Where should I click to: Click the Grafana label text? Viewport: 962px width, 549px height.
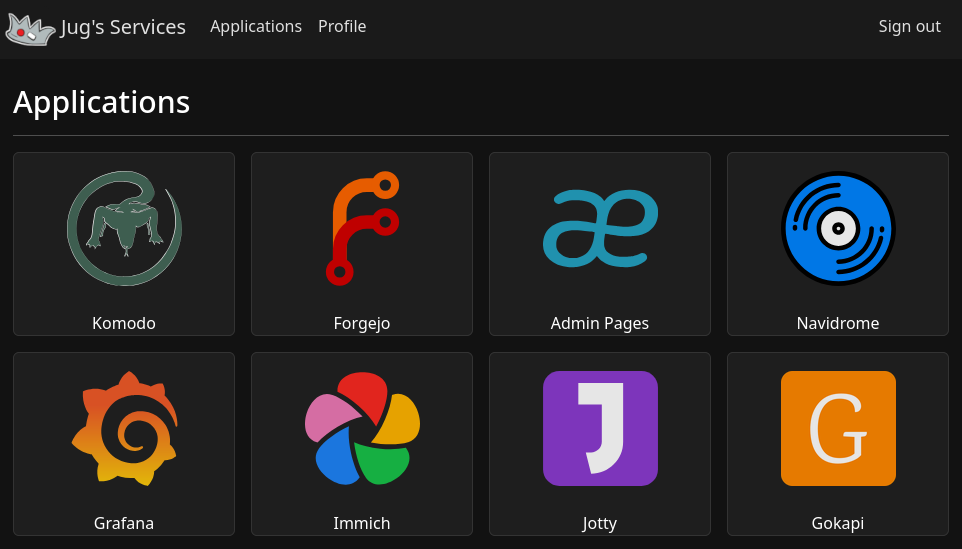coord(124,523)
